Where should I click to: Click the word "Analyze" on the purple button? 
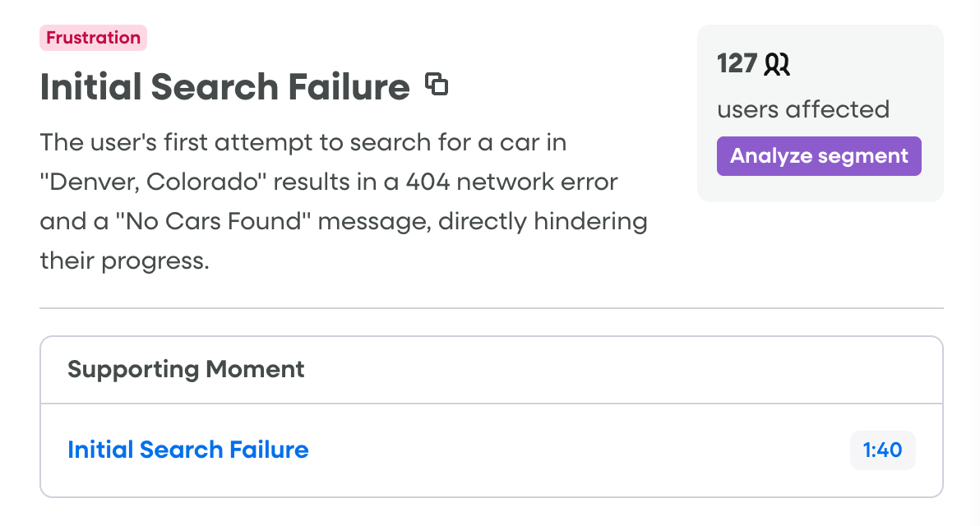[x=768, y=156]
